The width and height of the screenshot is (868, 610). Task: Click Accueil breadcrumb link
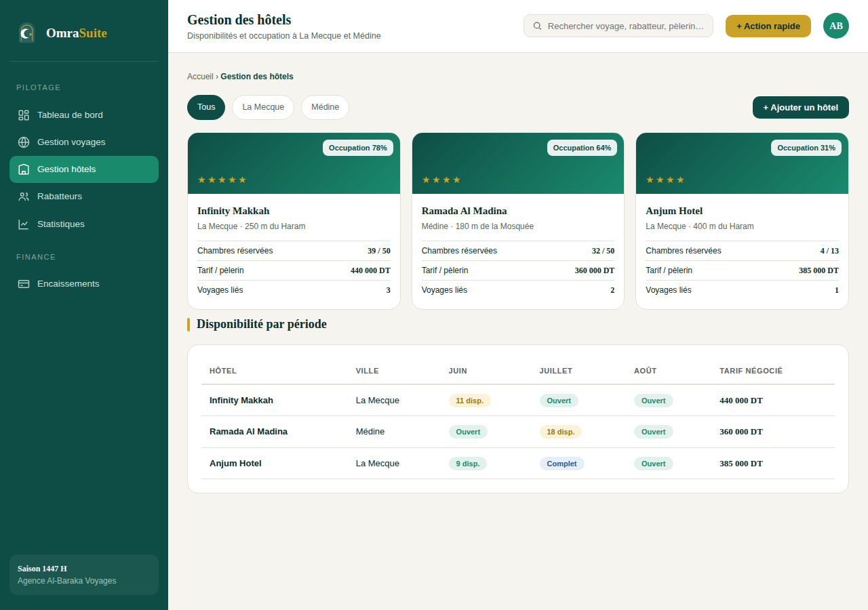pyautogui.click(x=200, y=77)
